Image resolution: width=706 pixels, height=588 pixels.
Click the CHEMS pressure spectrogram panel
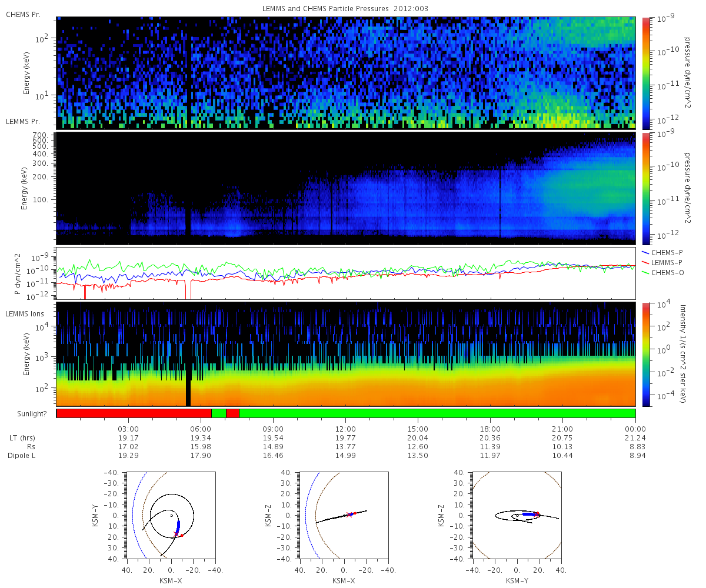(x=346, y=72)
